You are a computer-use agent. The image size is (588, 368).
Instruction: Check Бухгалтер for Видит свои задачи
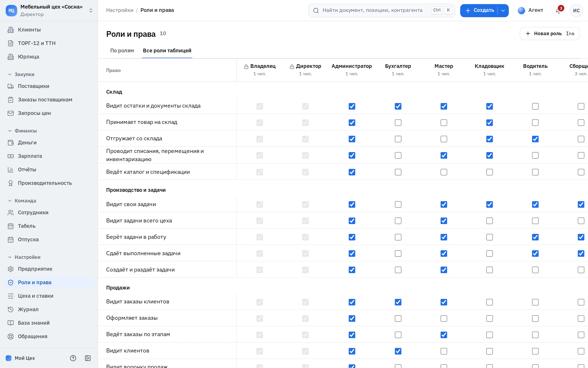pos(398,204)
